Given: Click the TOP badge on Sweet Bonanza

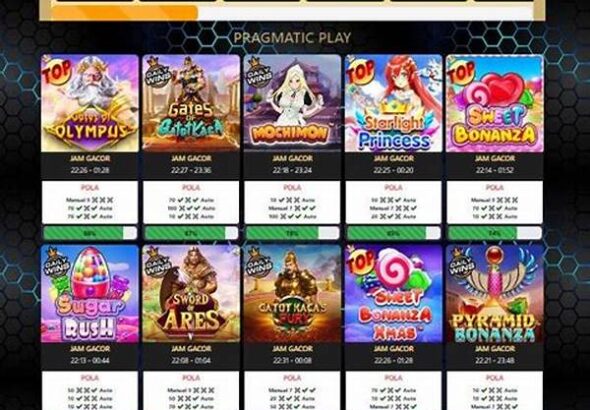Looking at the screenshot, I should pos(461,70).
